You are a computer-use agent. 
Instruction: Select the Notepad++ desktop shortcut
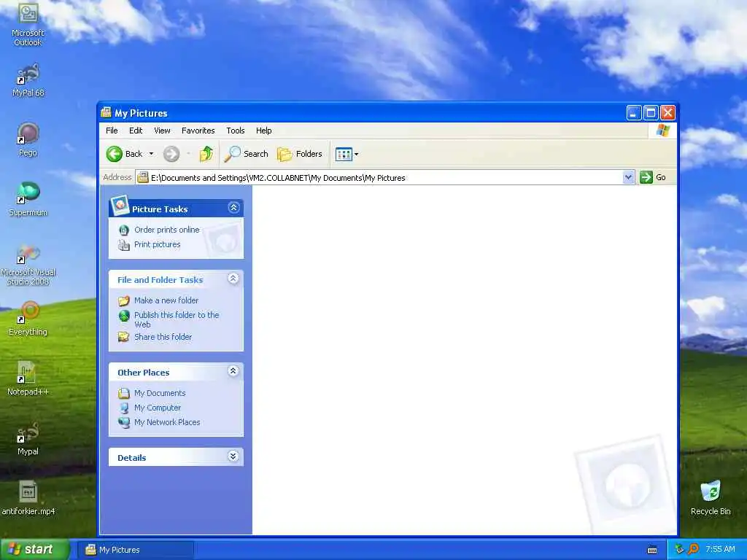click(x=28, y=378)
